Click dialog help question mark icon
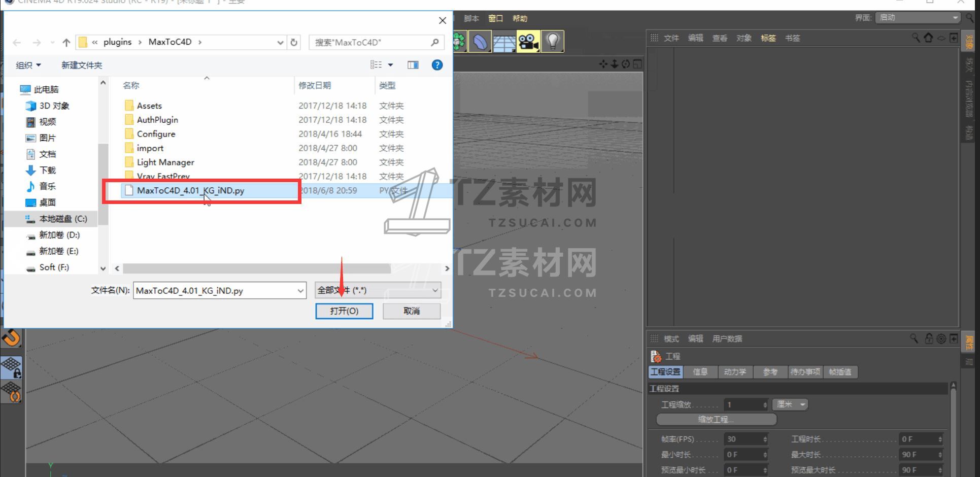 437,65
